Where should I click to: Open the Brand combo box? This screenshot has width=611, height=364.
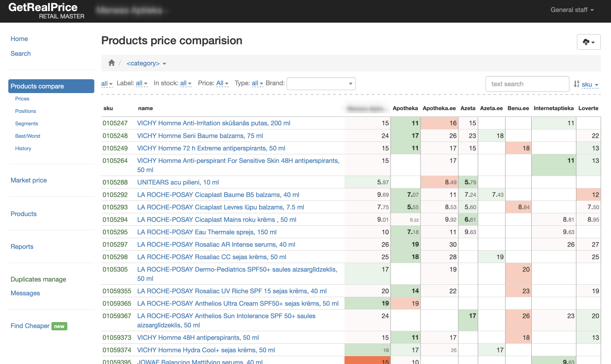(321, 83)
